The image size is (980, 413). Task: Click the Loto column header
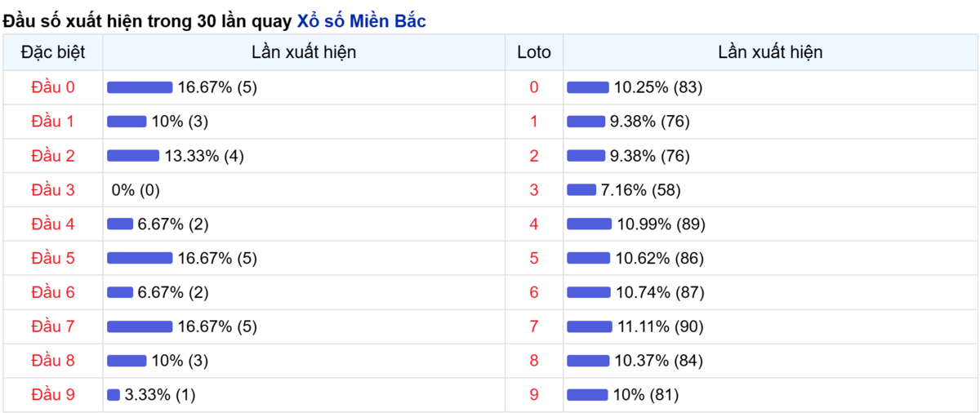534,52
